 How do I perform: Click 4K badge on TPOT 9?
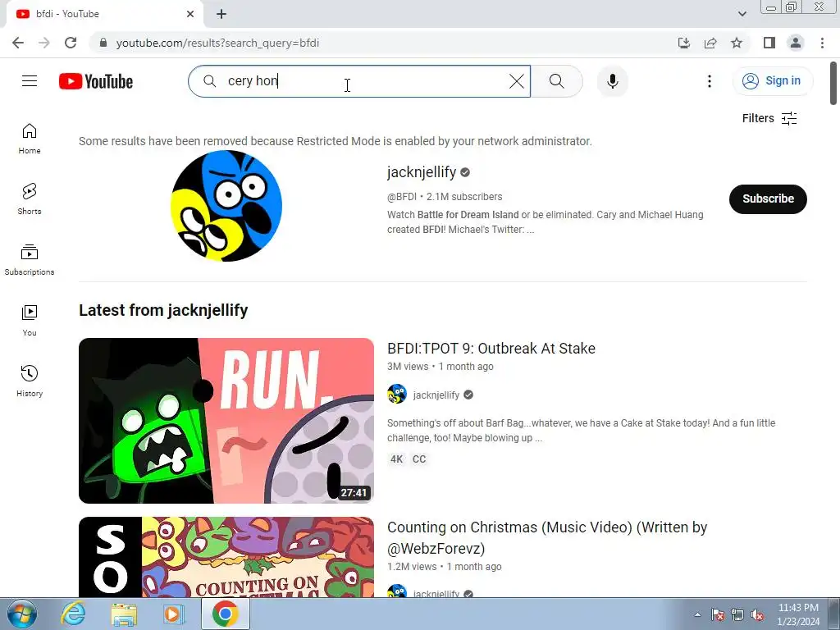(x=396, y=459)
